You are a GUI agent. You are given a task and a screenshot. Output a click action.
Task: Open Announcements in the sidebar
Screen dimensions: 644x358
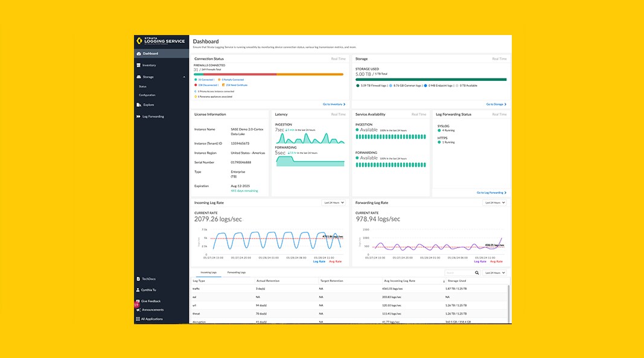(152, 310)
